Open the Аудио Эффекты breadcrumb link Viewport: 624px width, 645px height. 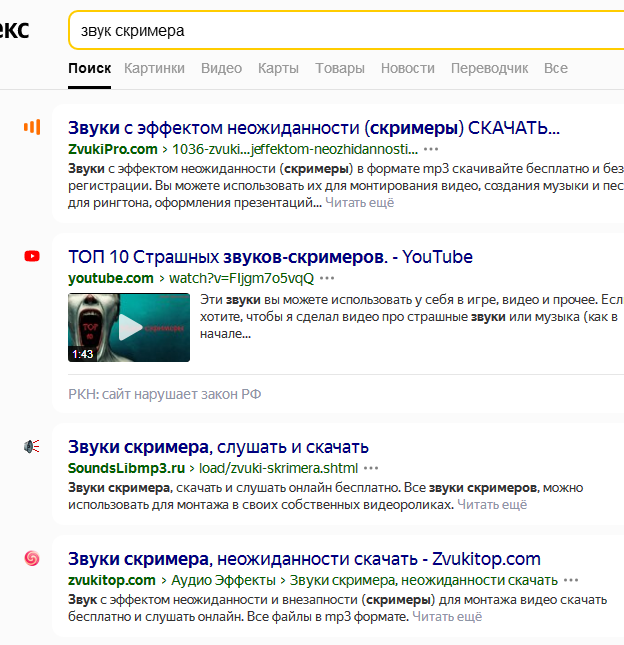pyautogui.click(x=223, y=580)
